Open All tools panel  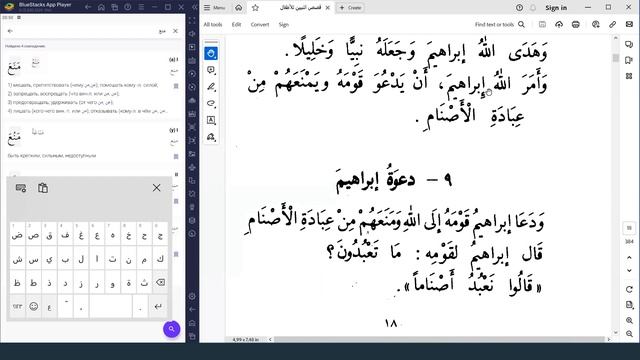(213, 24)
